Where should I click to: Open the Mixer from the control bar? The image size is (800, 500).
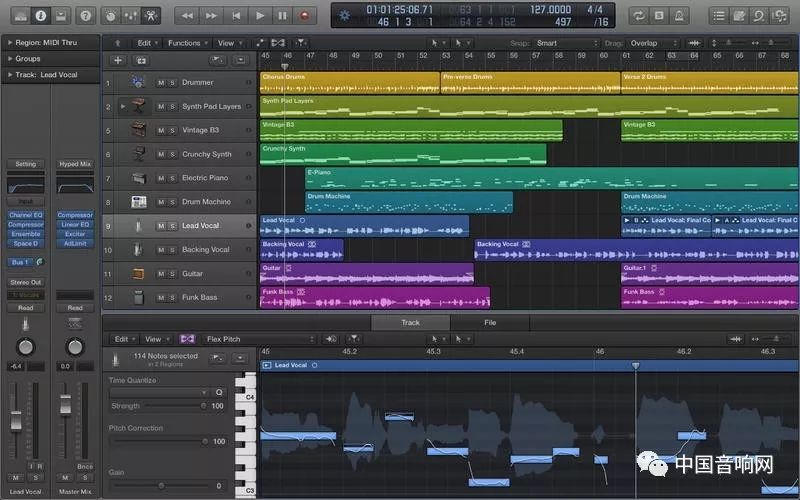(x=130, y=15)
